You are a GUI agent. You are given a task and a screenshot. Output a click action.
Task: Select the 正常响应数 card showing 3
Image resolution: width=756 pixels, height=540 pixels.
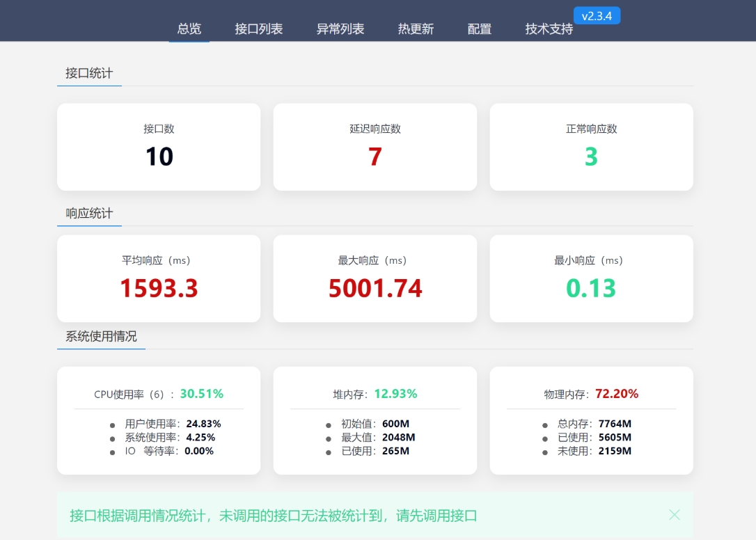tap(591, 146)
